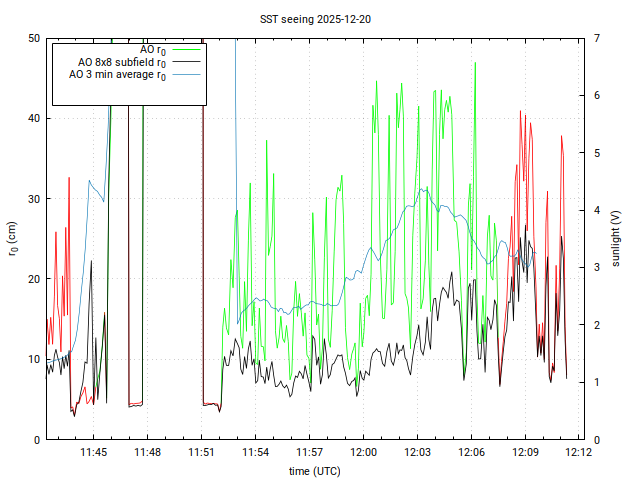
Task: Click the 50 tick on the left axis
Action: coord(33,38)
